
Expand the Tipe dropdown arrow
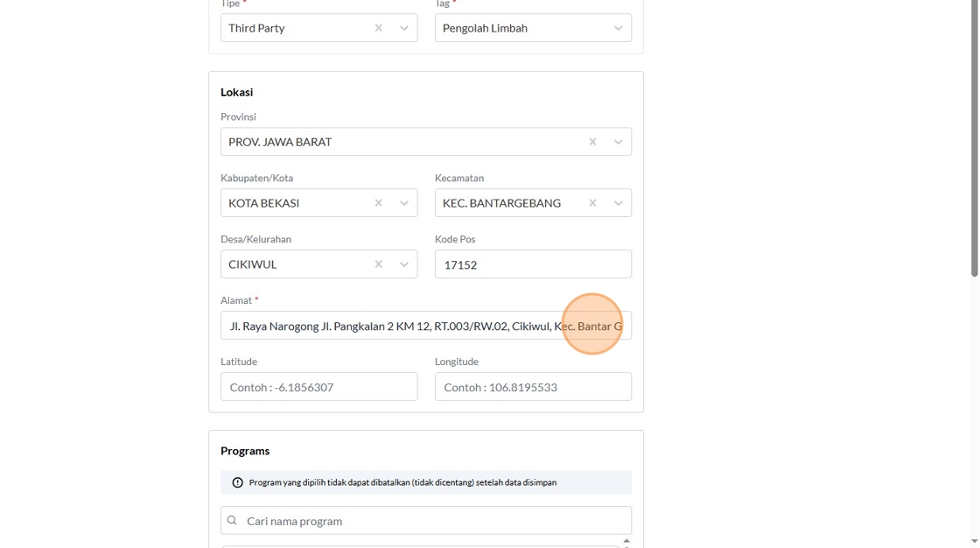tap(404, 28)
